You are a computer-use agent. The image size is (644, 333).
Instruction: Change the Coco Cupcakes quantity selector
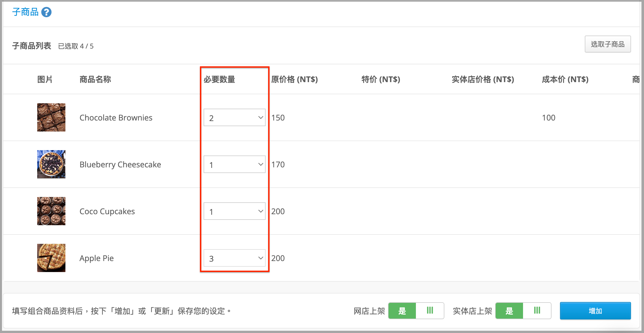[235, 211]
